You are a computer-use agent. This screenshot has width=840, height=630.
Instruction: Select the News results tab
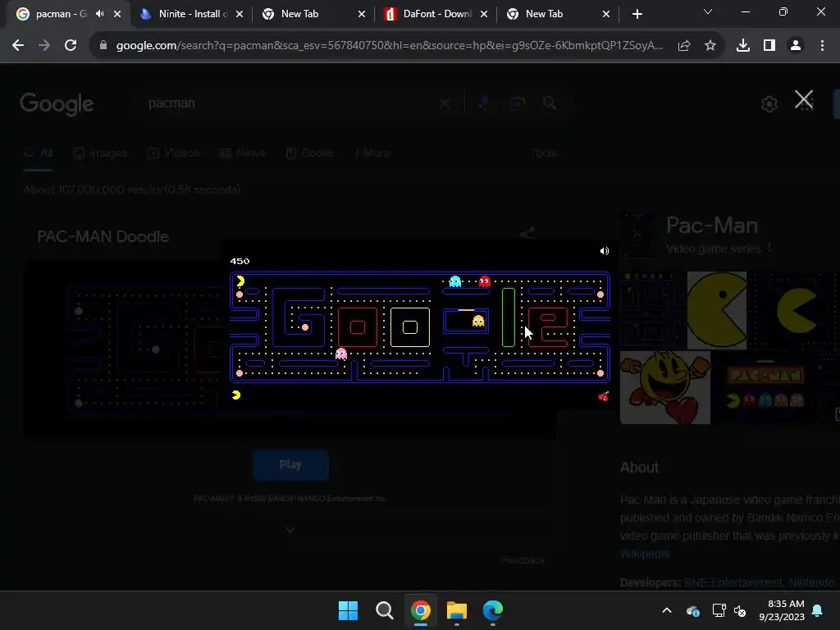[243, 153]
